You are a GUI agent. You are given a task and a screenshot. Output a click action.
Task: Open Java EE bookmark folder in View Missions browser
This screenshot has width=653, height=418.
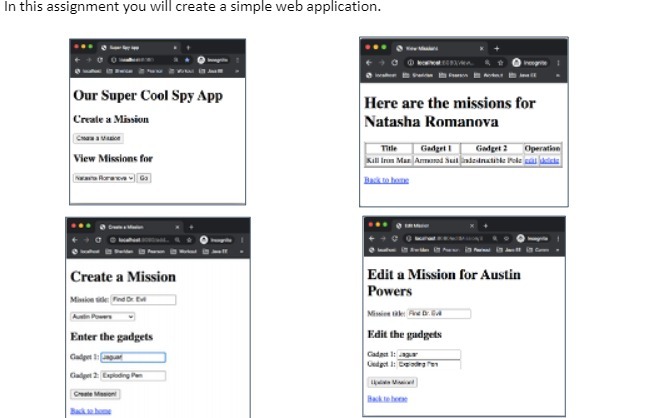click(x=523, y=75)
